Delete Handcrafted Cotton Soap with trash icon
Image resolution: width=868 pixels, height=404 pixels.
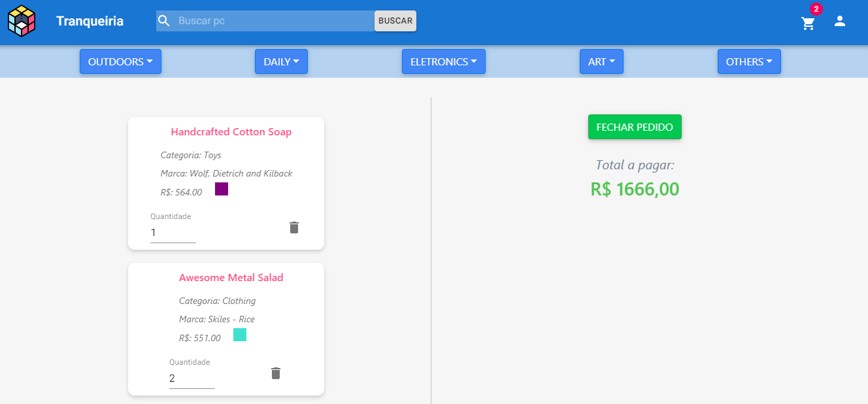pos(294,227)
